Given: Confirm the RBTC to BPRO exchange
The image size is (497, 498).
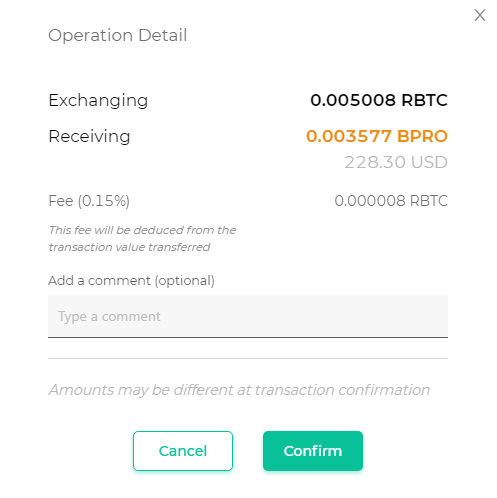Looking at the screenshot, I should coord(313,451).
